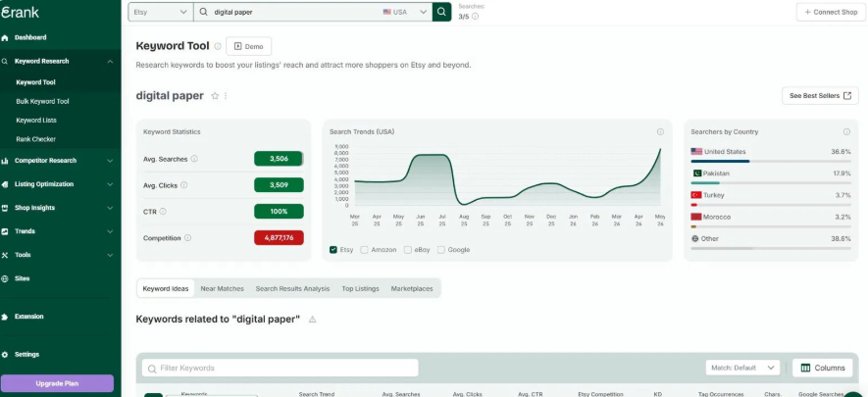This screenshot has width=868, height=397.
Task: Open Keyword Tool in sidebar
Action: tap(36, 82)
